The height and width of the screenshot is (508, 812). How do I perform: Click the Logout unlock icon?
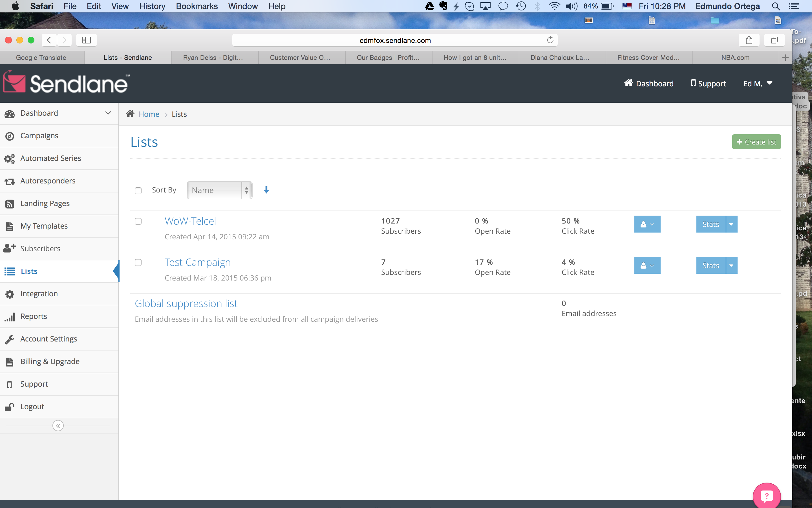tap(10, 407)
